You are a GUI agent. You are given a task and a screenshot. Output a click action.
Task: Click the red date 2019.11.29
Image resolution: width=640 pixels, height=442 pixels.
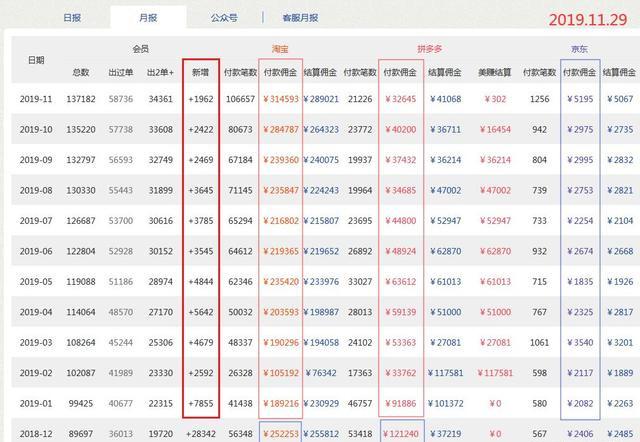tap(588, 20)
